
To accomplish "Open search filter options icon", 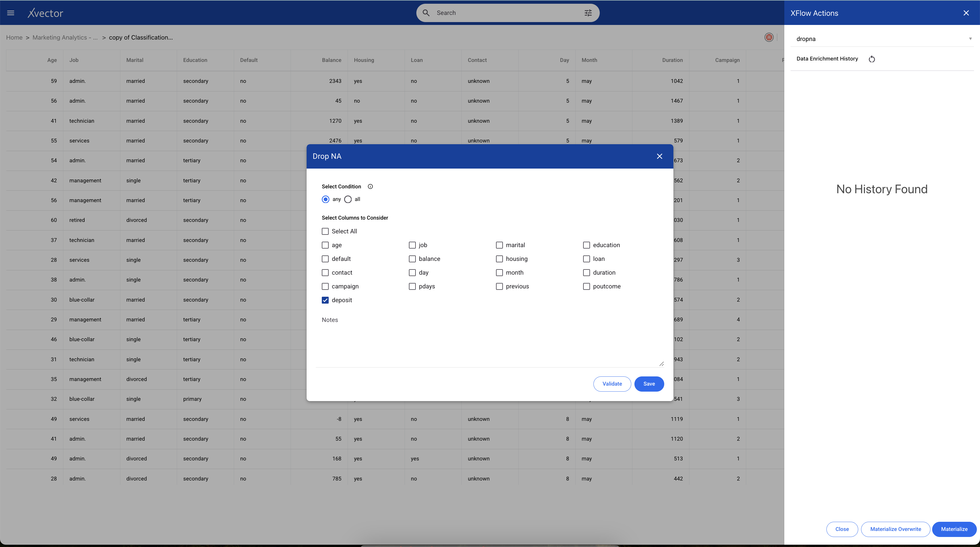I will click(x=588, y=13).
